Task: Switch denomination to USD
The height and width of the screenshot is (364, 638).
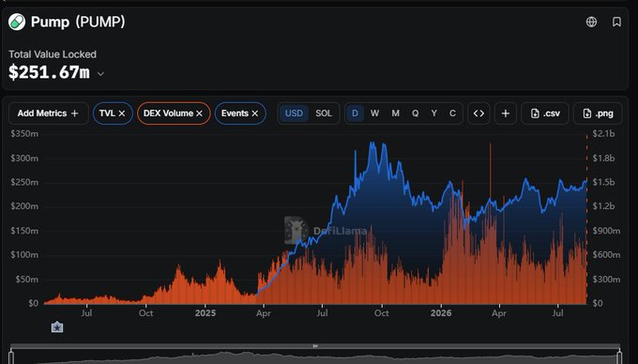Action: pos(294,114)
